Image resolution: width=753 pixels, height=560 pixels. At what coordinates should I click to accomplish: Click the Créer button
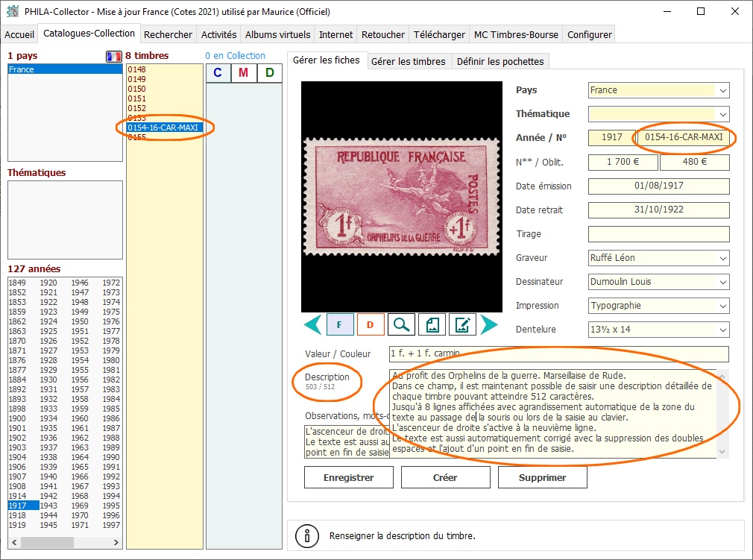pyautogui.click(x=446, y=477)
